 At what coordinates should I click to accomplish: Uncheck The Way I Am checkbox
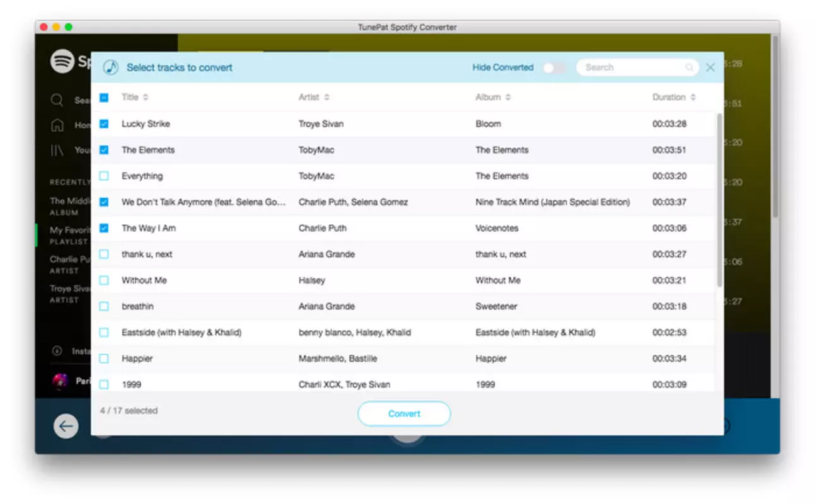(104, 228)
